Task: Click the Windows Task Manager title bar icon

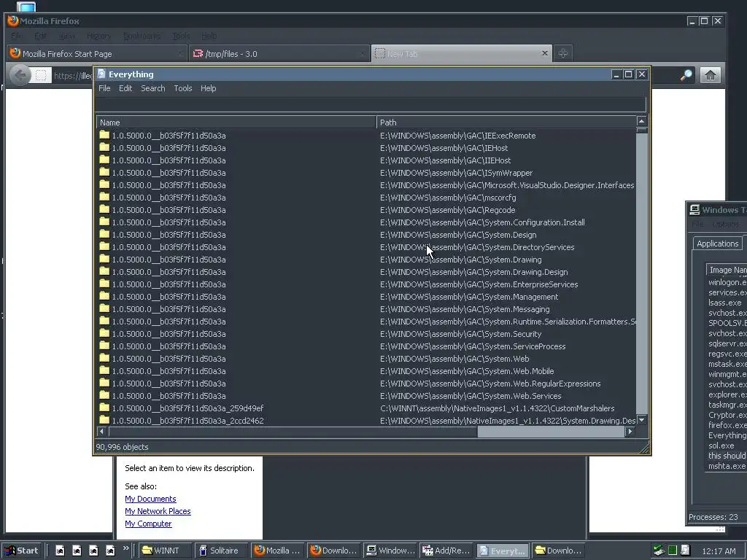Action: click(694, 209)
